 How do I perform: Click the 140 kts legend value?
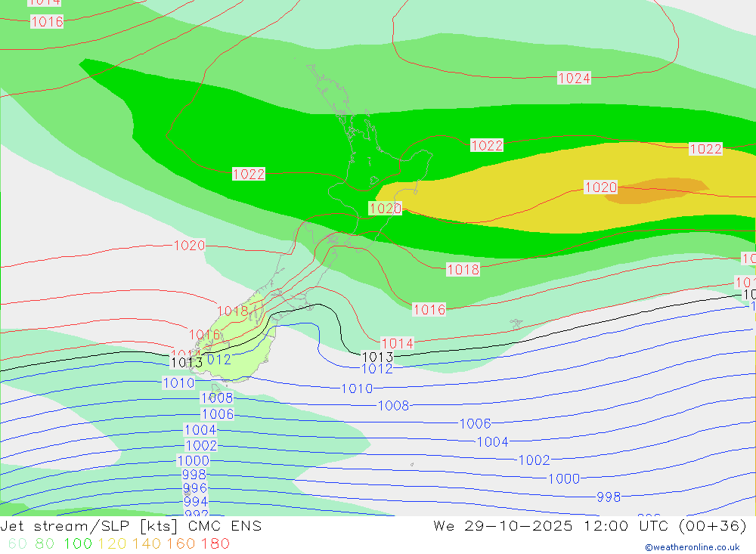click(x=146, y=544)
